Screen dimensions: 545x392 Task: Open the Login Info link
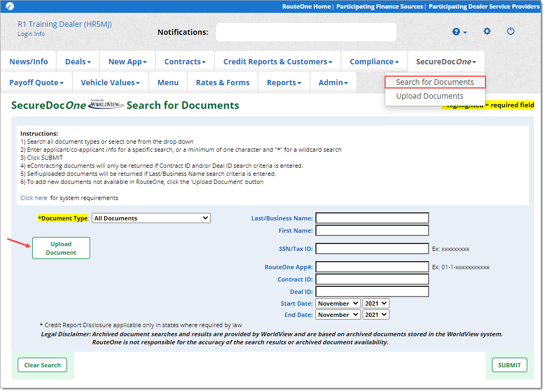pos(31,34)
